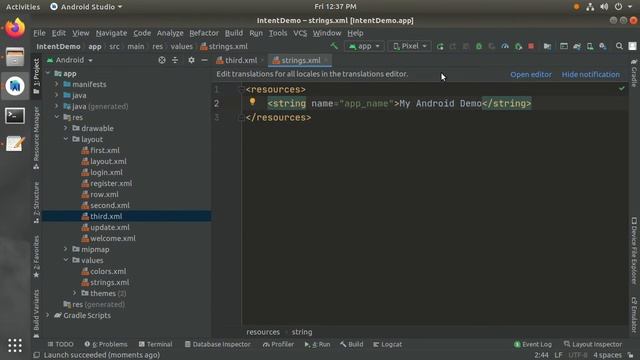The width and height of the screenshot is (640, 360).
Task: Open the Profiler tool window
Action: (x=278, y=344)
